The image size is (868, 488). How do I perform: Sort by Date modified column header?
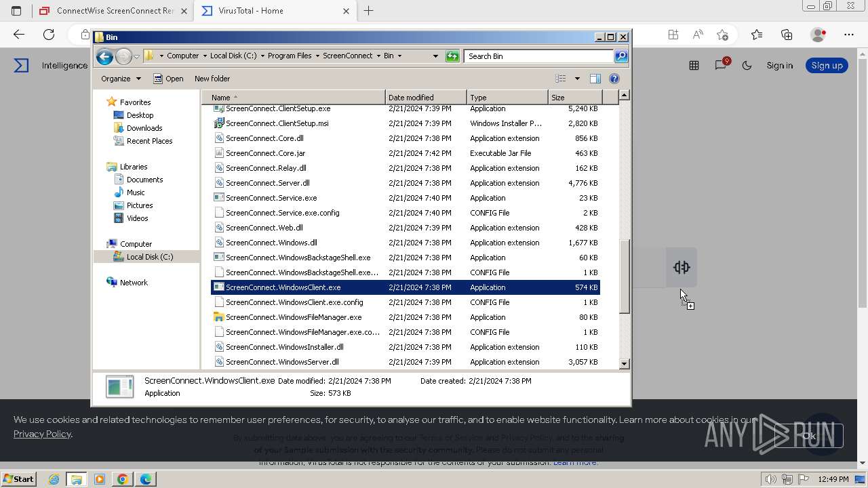click(426, 98)
